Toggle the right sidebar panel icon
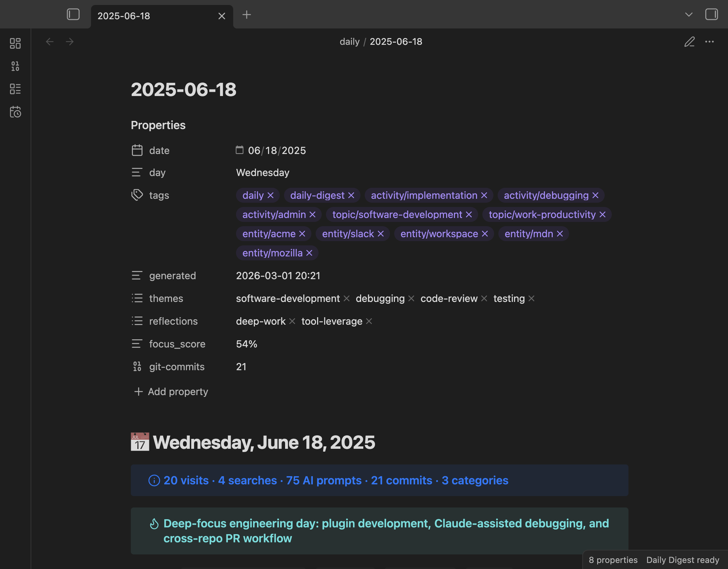Image resolution: width=728 pixels, height=569 pixels. tap(711, 15)
